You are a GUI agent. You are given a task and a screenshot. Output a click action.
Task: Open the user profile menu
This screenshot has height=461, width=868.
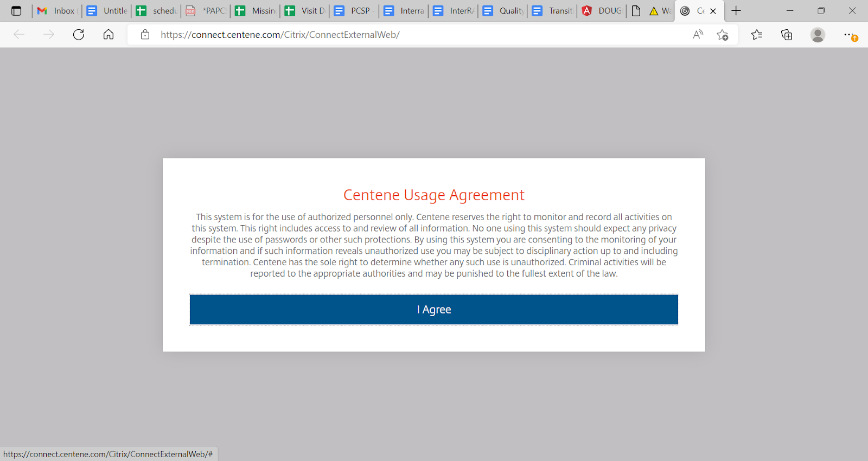[818, 35]
